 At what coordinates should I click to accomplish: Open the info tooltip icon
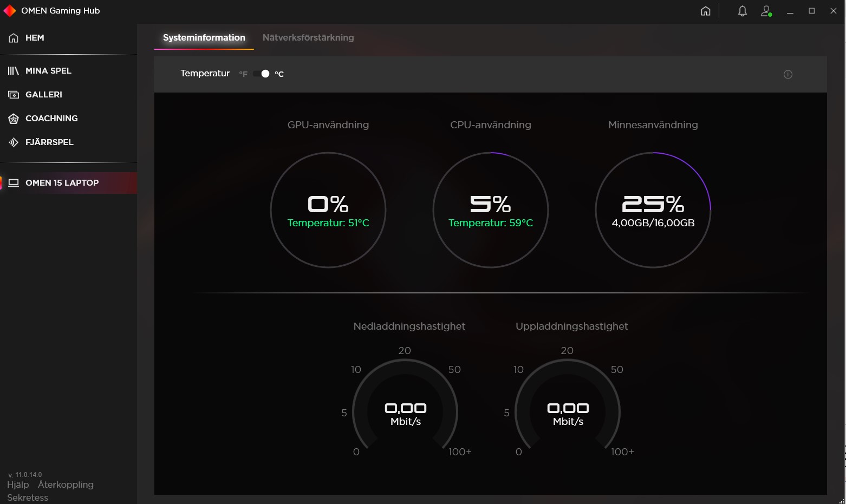[788, 74]
